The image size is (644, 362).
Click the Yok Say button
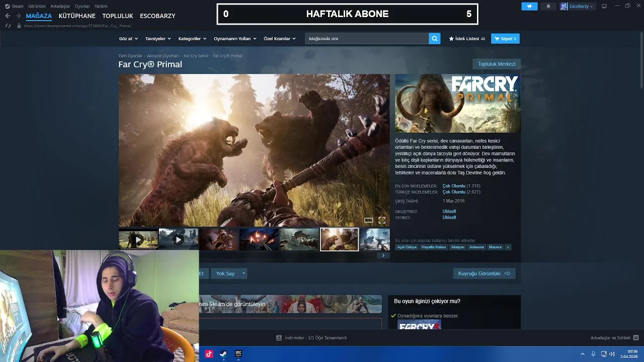click(x=225, y=274)
